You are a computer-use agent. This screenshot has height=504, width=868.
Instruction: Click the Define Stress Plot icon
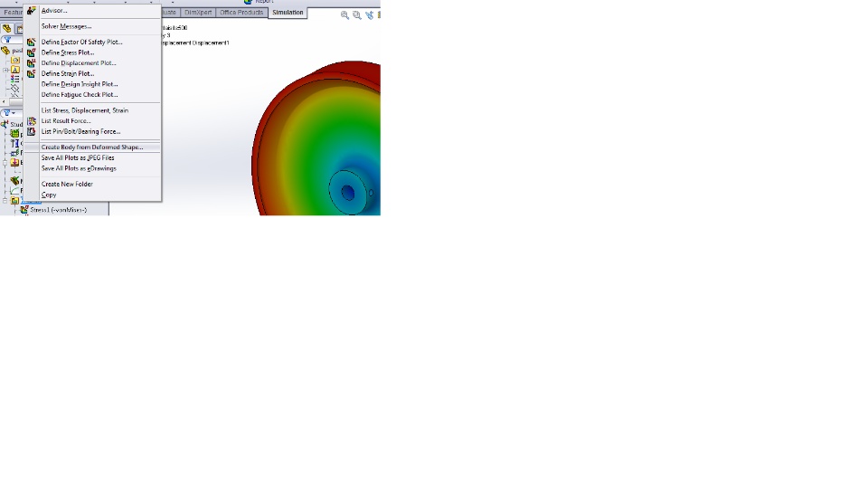31,52
